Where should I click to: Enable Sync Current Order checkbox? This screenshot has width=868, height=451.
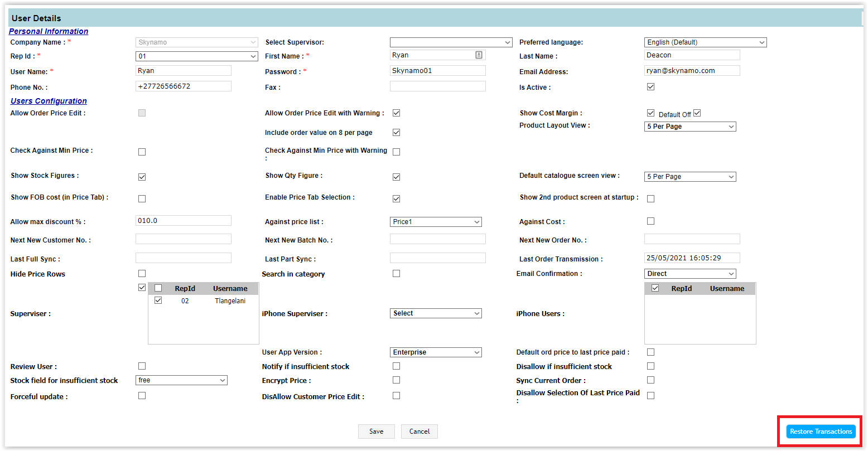(650, 380)
